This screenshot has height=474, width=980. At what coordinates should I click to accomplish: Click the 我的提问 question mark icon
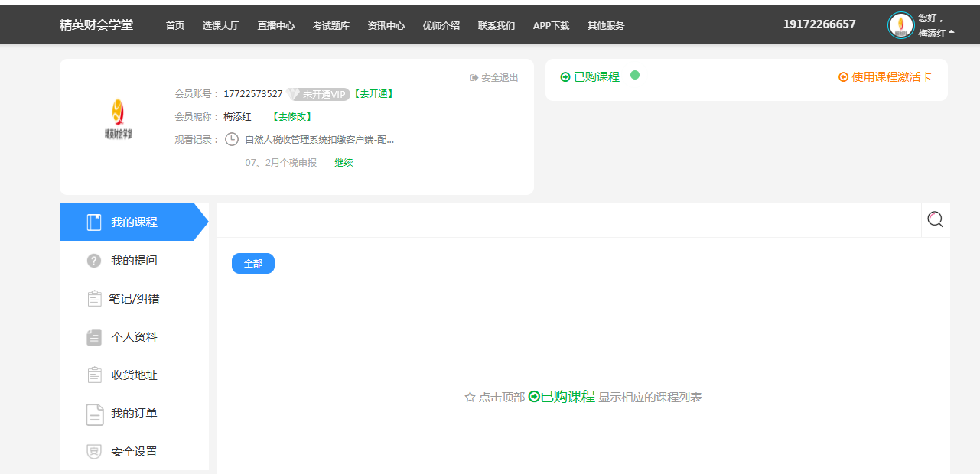tap(94, 261)
